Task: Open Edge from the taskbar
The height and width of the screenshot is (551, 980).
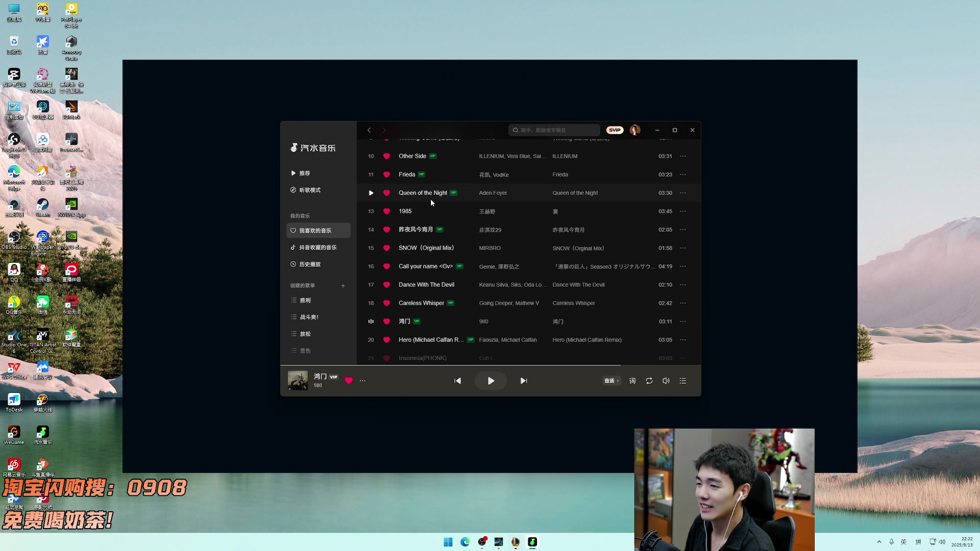Action: tap(465, 542)
